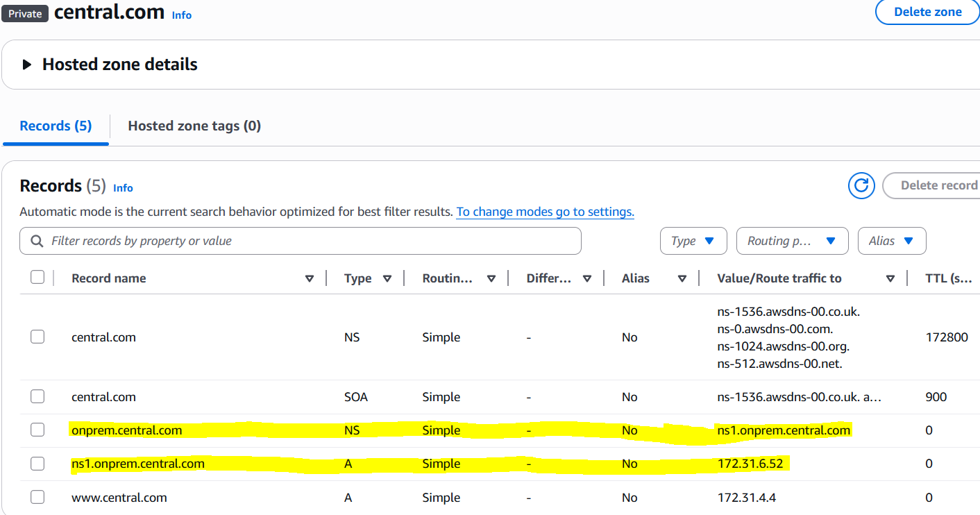The image size is (980, 515).
Task: Check the www.central.com record checkbox
Action: 37,498
